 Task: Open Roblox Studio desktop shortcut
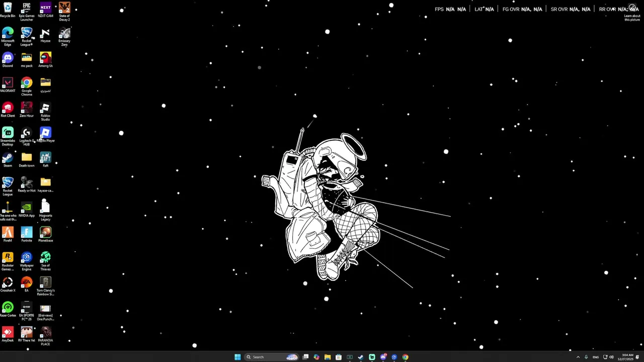pos(45,112)
